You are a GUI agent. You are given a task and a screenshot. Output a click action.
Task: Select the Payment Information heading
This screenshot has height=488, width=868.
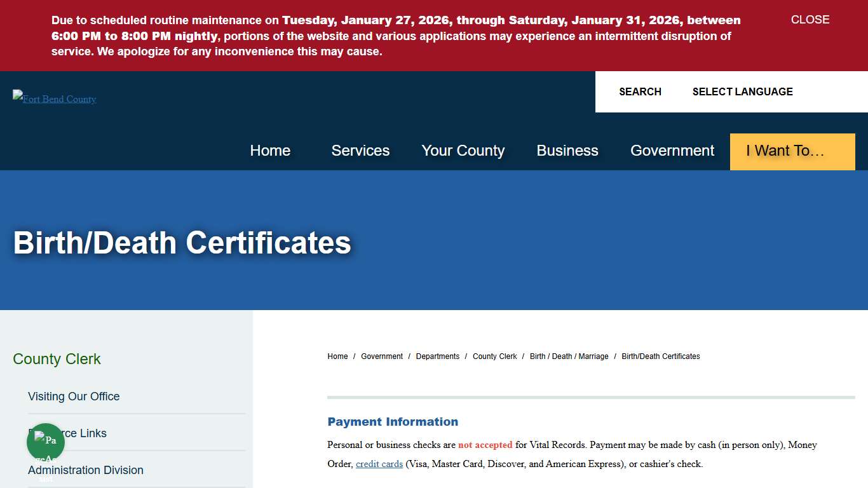tap(393, 421)
